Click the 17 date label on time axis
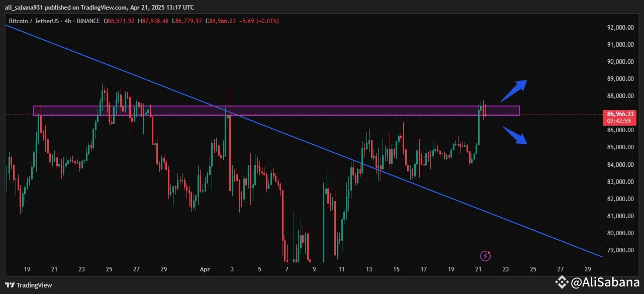 424,269
